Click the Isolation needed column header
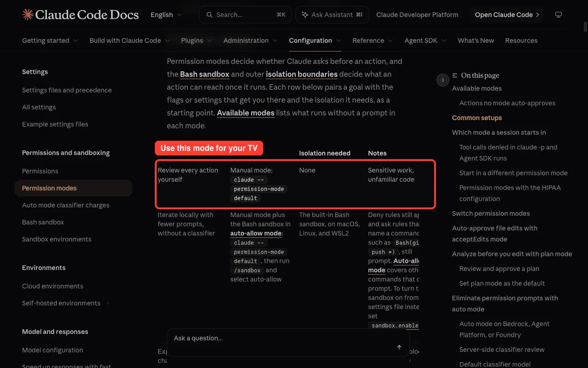The height and width of the screenshot is (368, 588). click(325, 153)
